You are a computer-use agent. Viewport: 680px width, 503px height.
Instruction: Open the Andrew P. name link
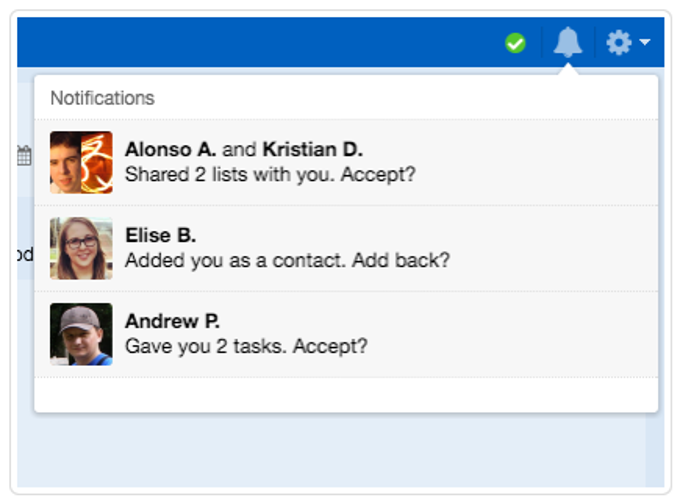[x=172, y=321]
